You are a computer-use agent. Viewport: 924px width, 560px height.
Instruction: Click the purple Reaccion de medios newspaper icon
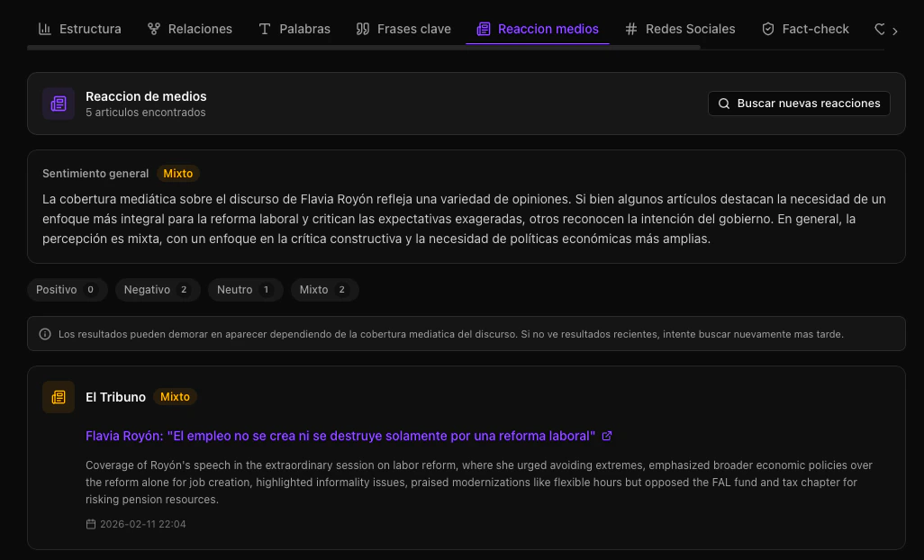tap(58, 103)
